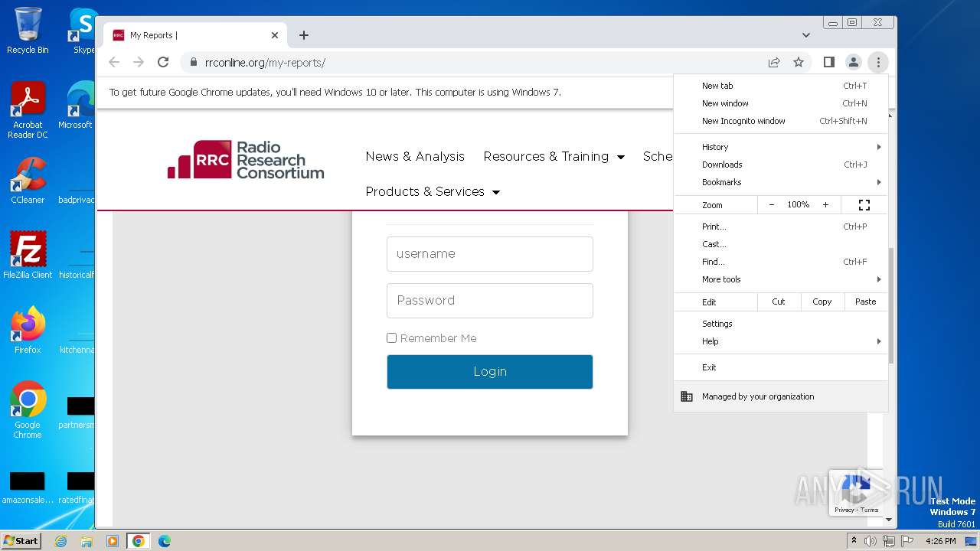The image size is (980, 551).
Task: Check the Remember Me checkbox
Action: pyautogui.click(x=391, y=337)
